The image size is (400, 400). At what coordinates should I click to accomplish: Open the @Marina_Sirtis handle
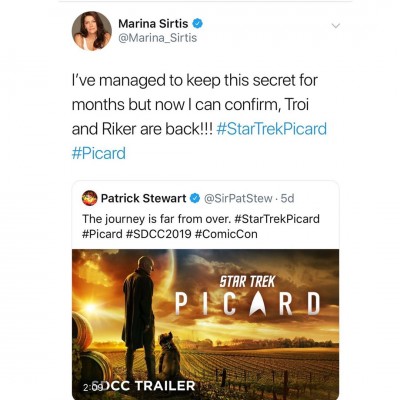158,38
